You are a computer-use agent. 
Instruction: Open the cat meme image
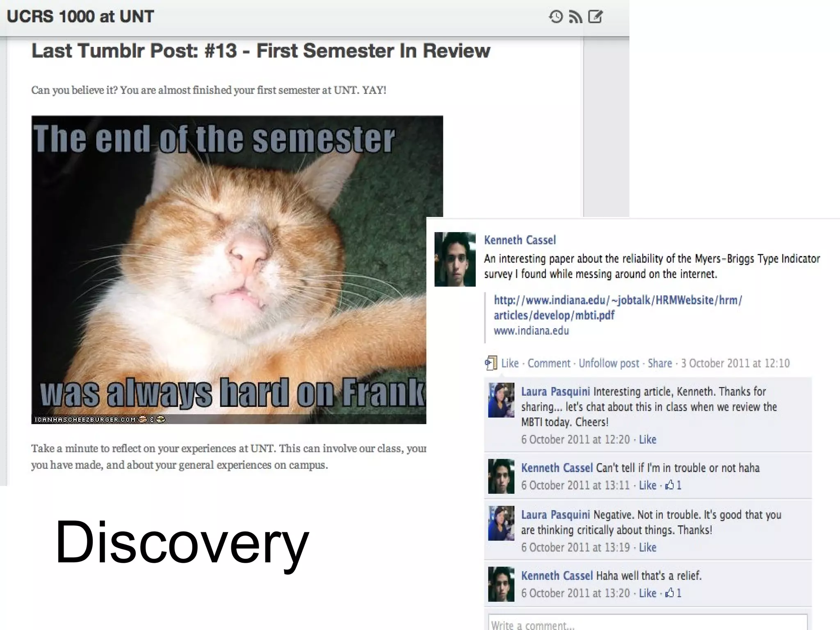point(229,269)
